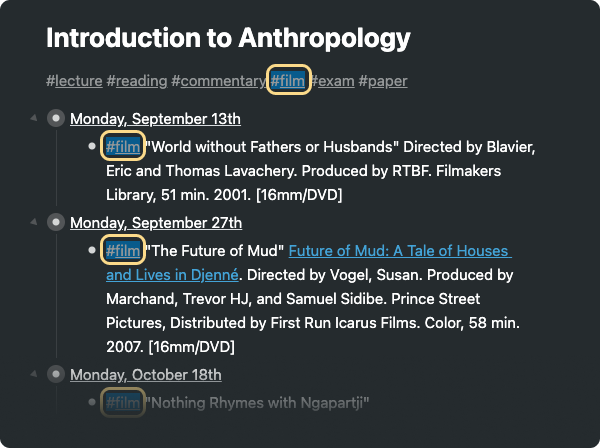Click #film tag before World without Fathers
The height and width of the screenshot is (448, 600).
click(x=123, y=146)
